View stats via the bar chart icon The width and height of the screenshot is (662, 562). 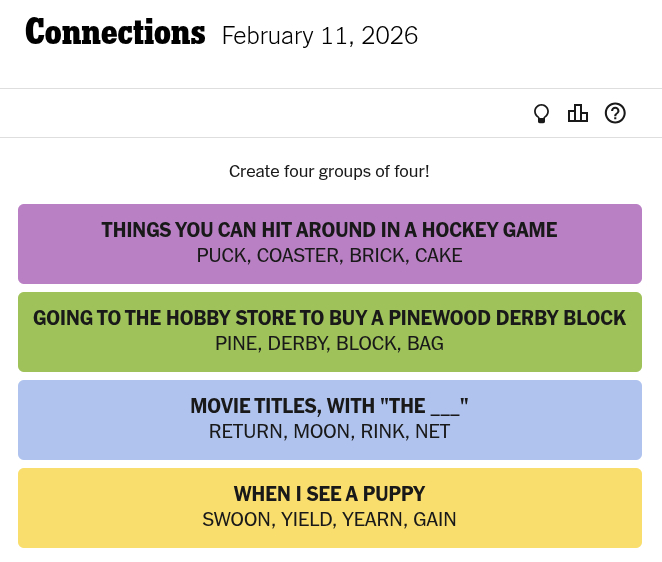pyautogui.click(x=578, y=113)
